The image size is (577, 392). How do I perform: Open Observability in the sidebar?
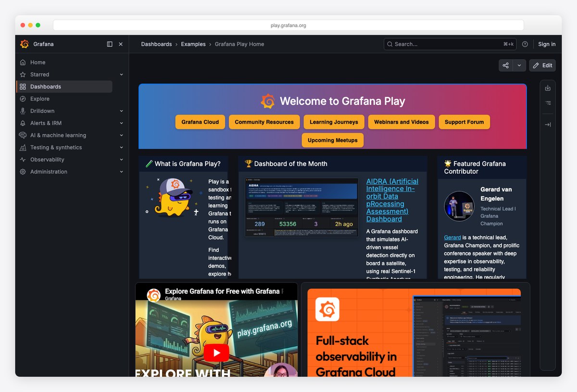point(47,160)
